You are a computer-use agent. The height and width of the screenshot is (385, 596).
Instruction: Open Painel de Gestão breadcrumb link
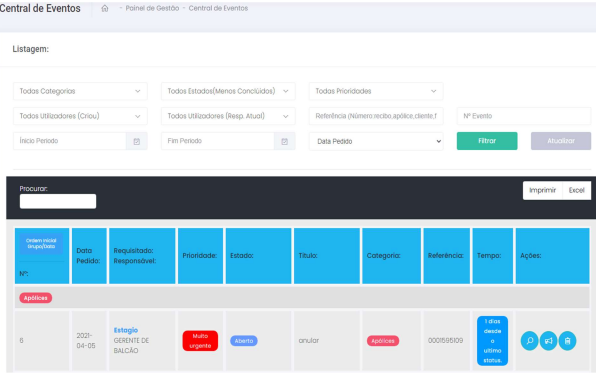pyautogui.click(x=152, y=8)
